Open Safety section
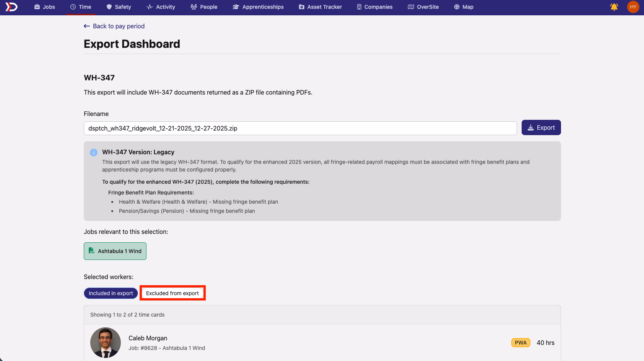 point(119,7)
